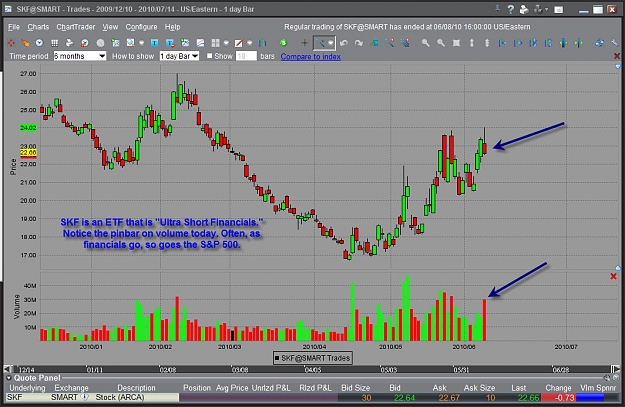Open dropdown arrow next to layout grid icon

226,43
